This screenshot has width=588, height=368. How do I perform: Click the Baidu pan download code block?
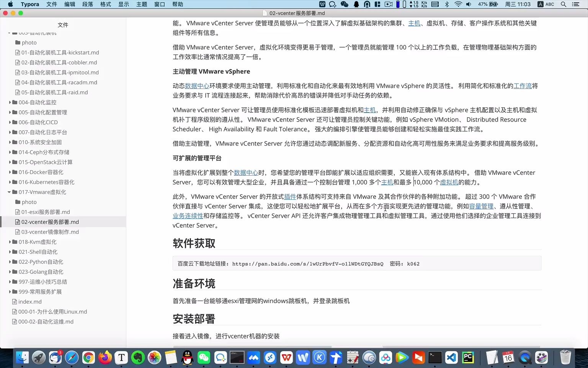(357, 263)
